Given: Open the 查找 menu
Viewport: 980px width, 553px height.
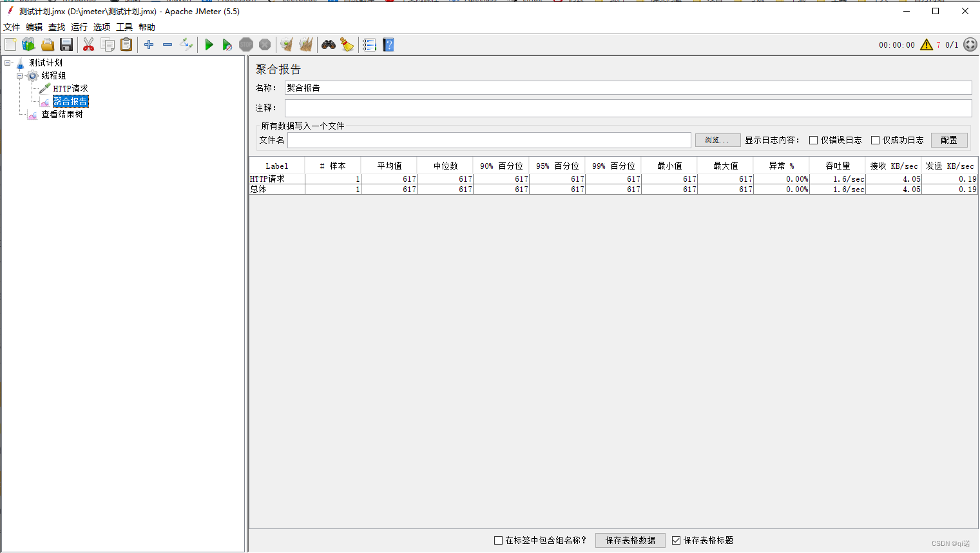Looking at the screenshot, I should point(57,27).
